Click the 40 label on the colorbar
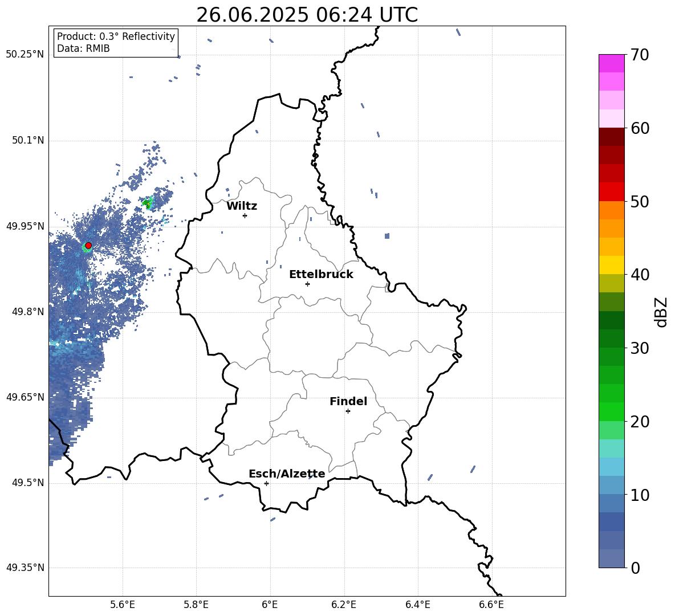 [640, 275]
